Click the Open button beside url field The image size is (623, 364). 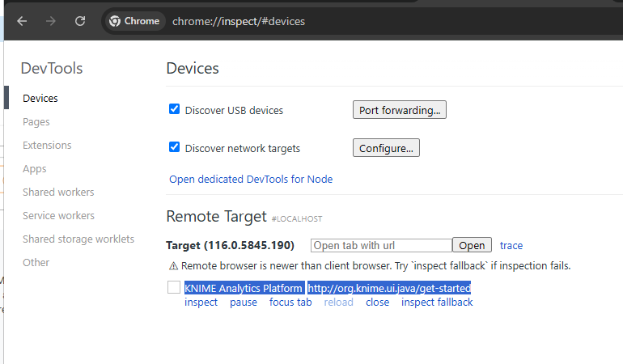[x=472, y=245]
